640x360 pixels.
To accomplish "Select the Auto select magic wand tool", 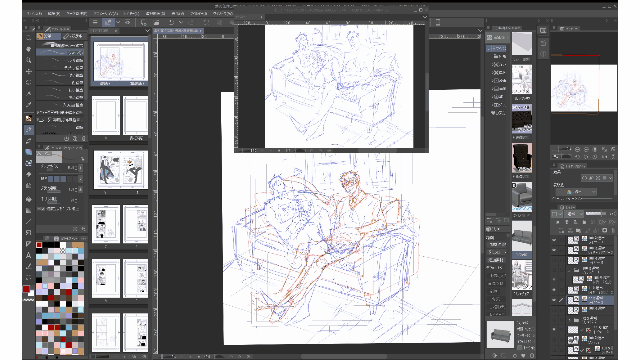I will click(29, 93).
